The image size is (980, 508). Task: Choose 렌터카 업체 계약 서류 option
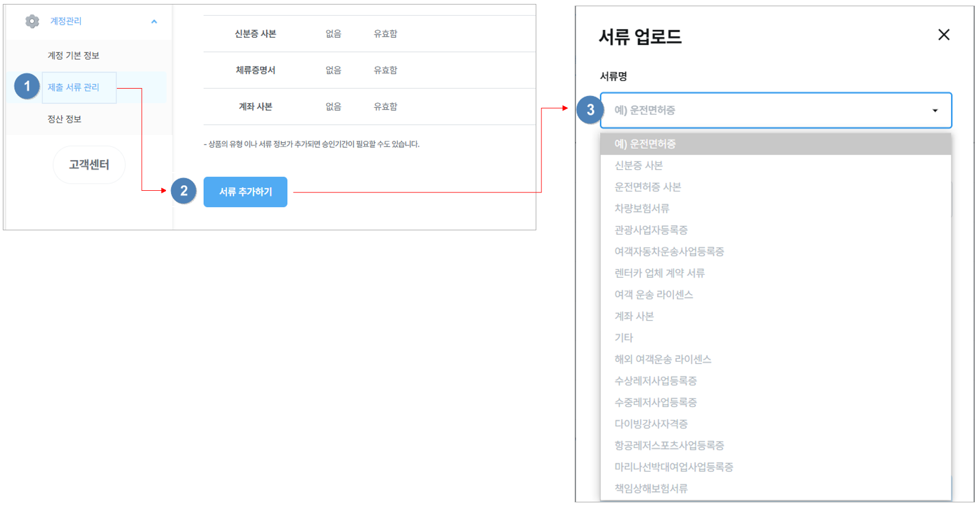coord(659,273)
